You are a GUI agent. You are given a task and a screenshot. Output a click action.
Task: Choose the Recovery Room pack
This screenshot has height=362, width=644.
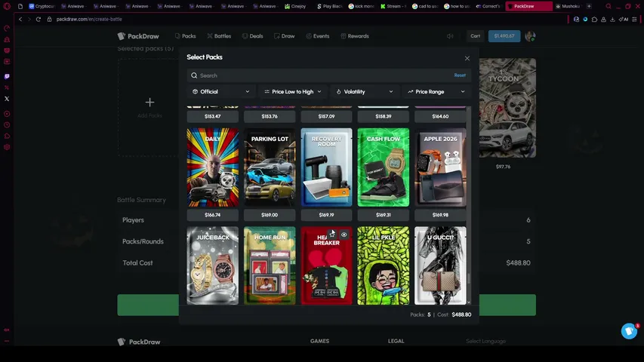point(326,167)
